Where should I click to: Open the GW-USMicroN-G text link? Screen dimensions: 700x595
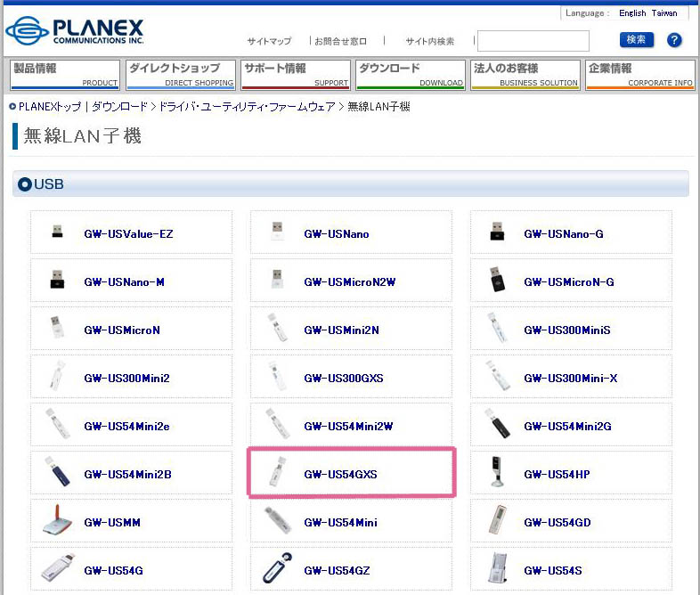point(569,282)
